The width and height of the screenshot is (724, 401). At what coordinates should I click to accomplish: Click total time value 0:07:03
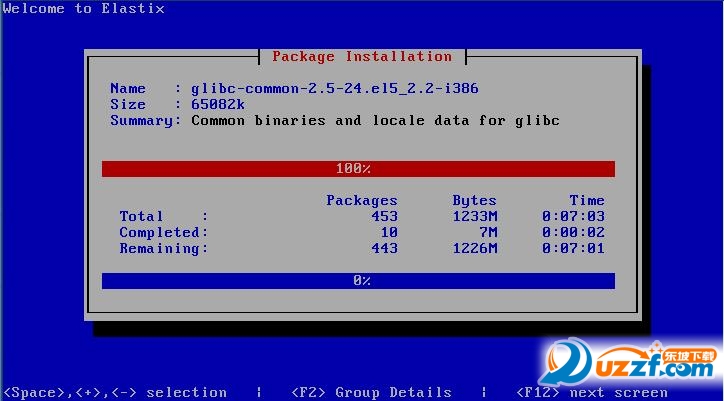point(573,216)
